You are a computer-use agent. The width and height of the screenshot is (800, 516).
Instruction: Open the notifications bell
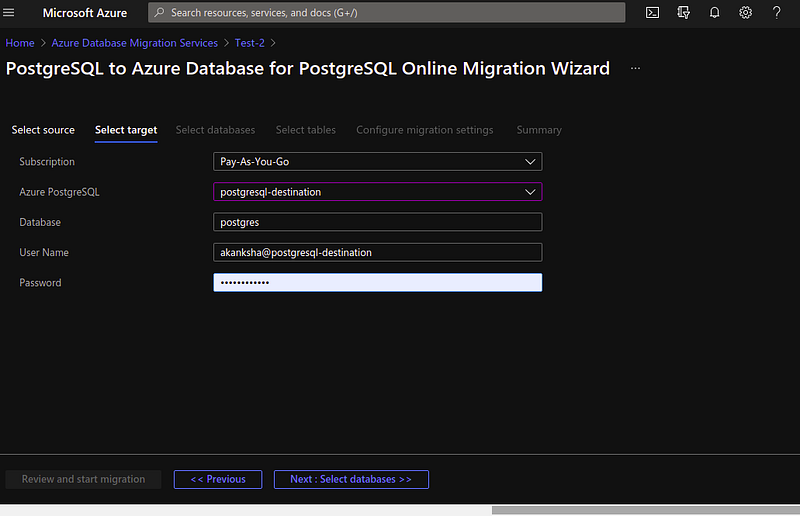pos(714,12)
